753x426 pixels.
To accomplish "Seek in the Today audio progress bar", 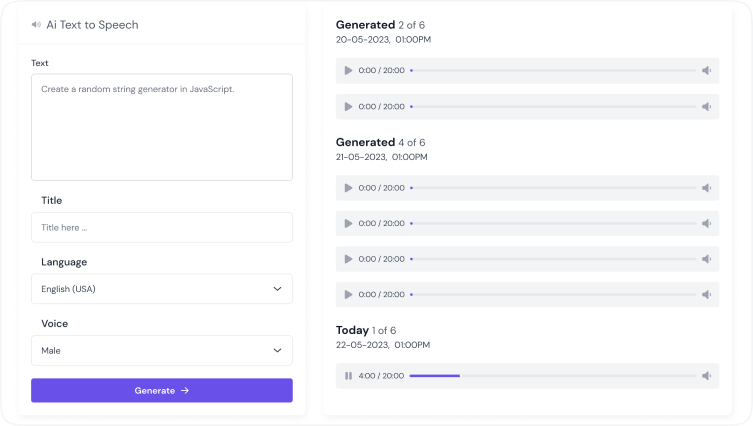I will click(x=552, y=376).
